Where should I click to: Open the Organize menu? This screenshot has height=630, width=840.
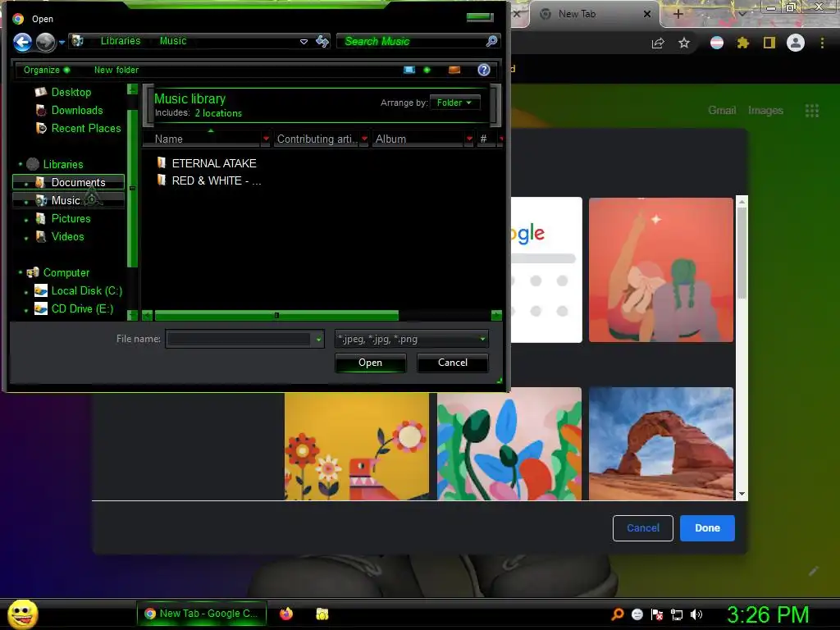pyautogui.click(x=46, y=70)
